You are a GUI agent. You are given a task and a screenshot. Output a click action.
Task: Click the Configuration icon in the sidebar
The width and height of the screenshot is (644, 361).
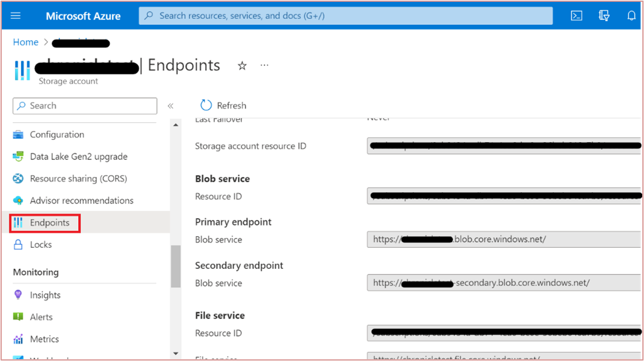(18, 134)
